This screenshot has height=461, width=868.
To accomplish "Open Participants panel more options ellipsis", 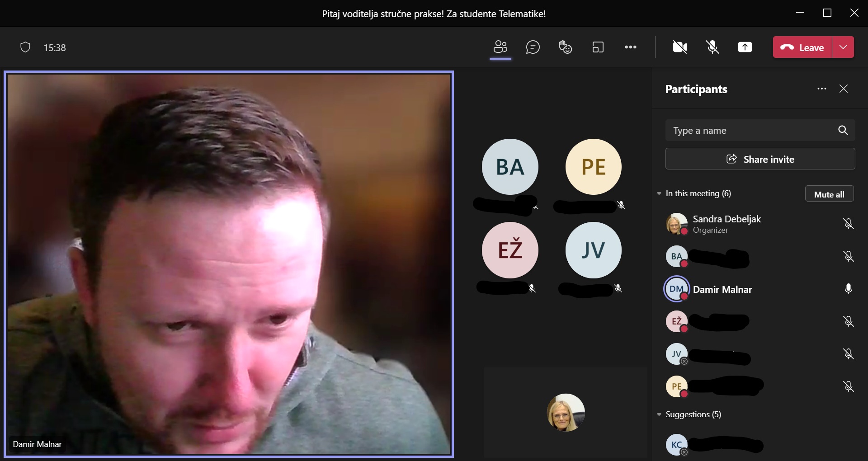I will (822, 89).
